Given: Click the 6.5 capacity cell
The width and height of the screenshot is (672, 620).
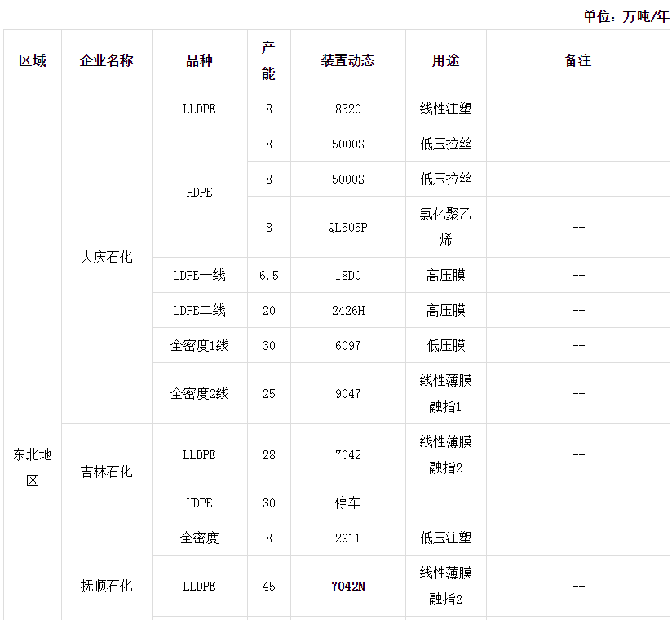Looking at the screenshot, I should tap(268, 275).
